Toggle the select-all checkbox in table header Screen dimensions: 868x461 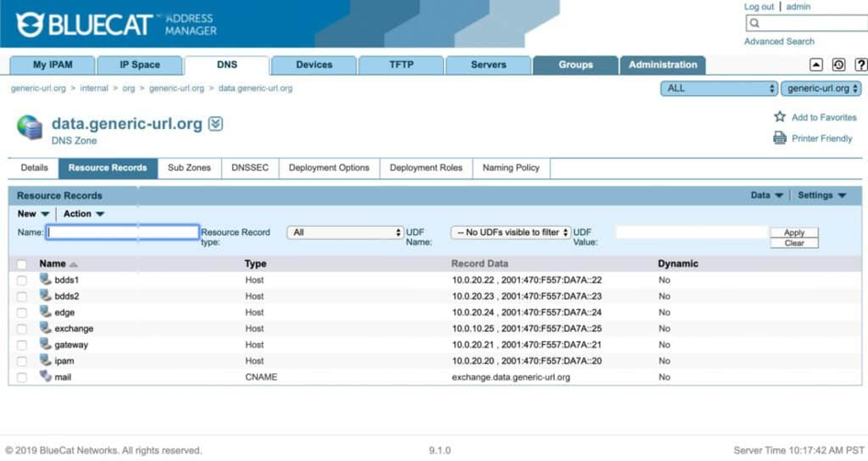point(22,265)
